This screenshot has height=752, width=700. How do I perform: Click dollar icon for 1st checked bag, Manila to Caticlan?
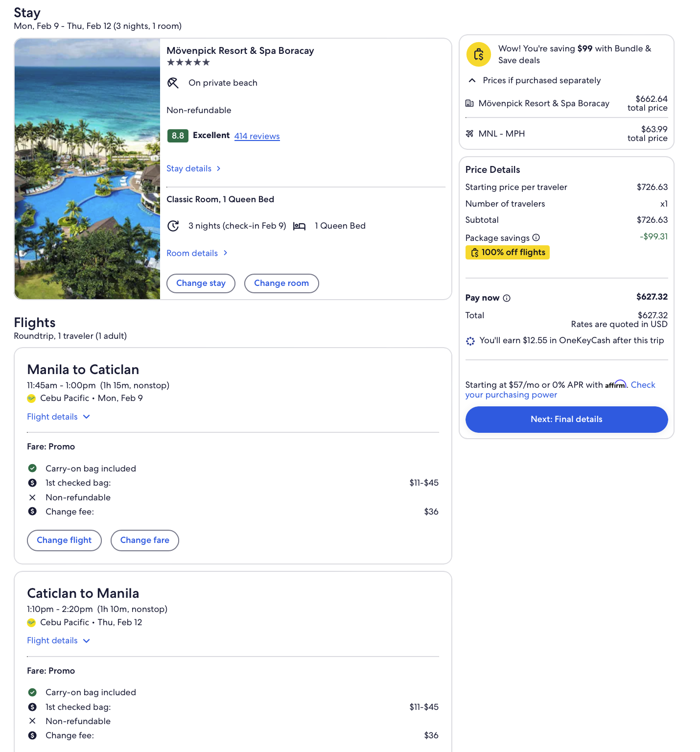(x=32, y=483)
